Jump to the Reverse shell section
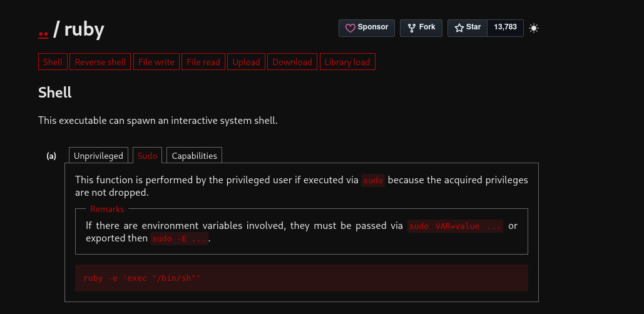This screenshot has width=644, height=314. click(x=100, y=62)
